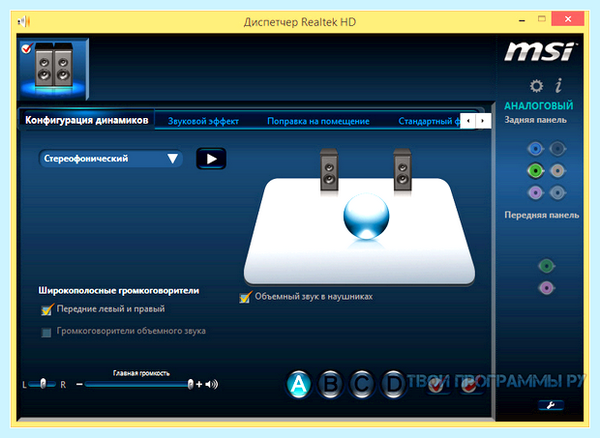Click the left speaker in room diagram
600x438 pixels.
[x=329, y=169]
